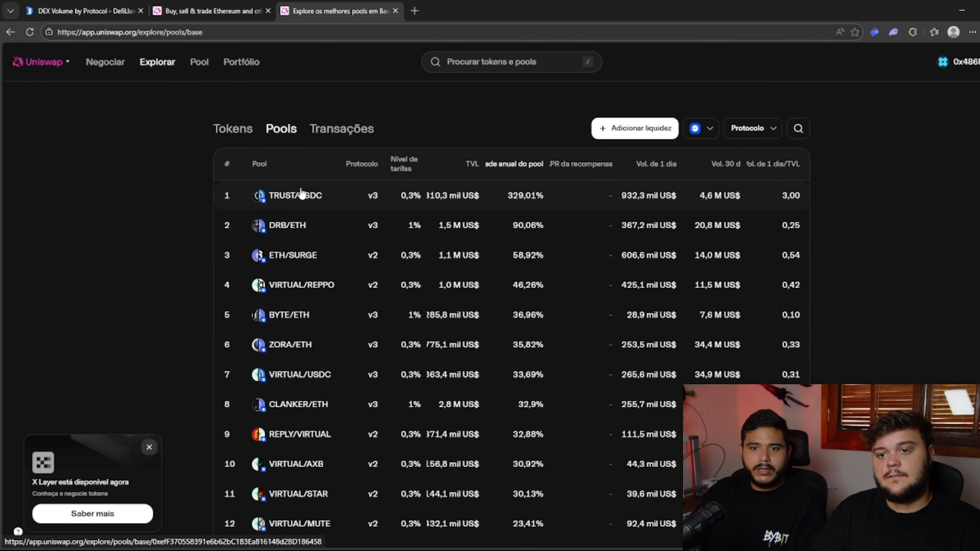Viewport: 980px width, 551px height.
Task: Expand the Protocolo filter dropdown
Action: coord(753,128)
